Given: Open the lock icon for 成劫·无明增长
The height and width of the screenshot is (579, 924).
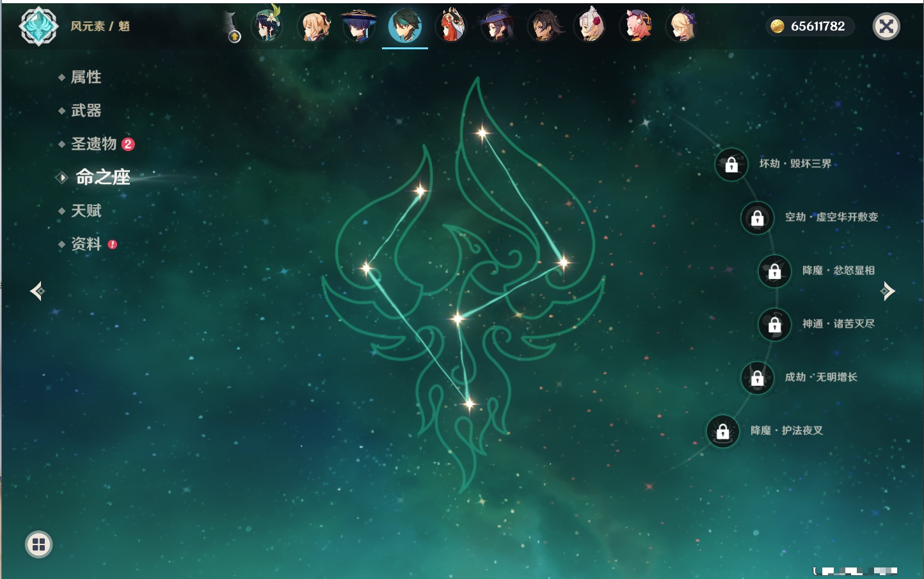Looking at the screenshot, I should click(757, 377).
